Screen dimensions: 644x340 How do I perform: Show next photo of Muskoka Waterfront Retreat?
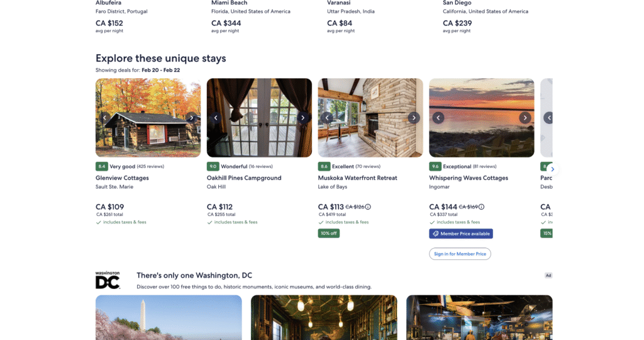[413, 118]
